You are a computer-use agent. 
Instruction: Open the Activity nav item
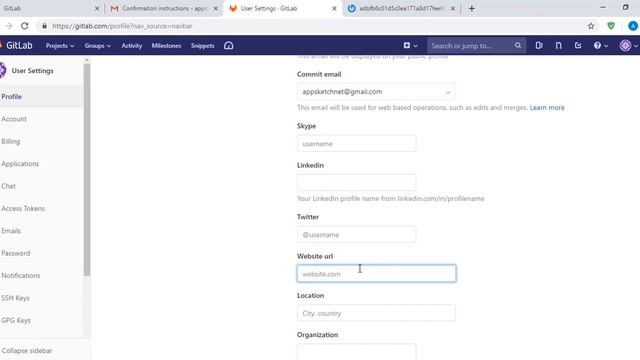pyautogui.click(x=131, y=46)
